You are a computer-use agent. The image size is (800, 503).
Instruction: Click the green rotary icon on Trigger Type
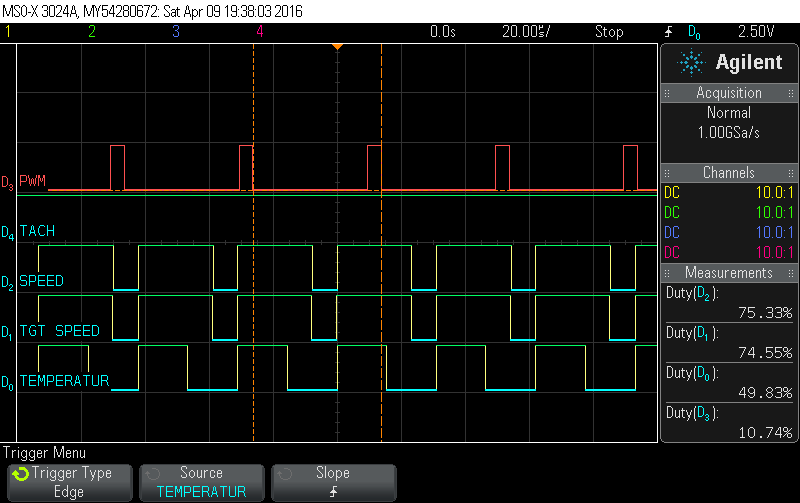coord(20,474)
